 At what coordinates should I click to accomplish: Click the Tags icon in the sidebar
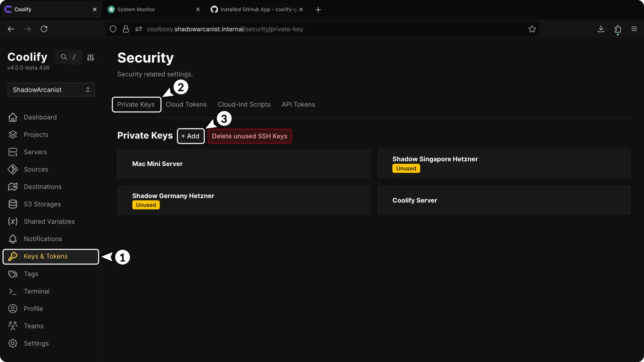pos(13,274)
